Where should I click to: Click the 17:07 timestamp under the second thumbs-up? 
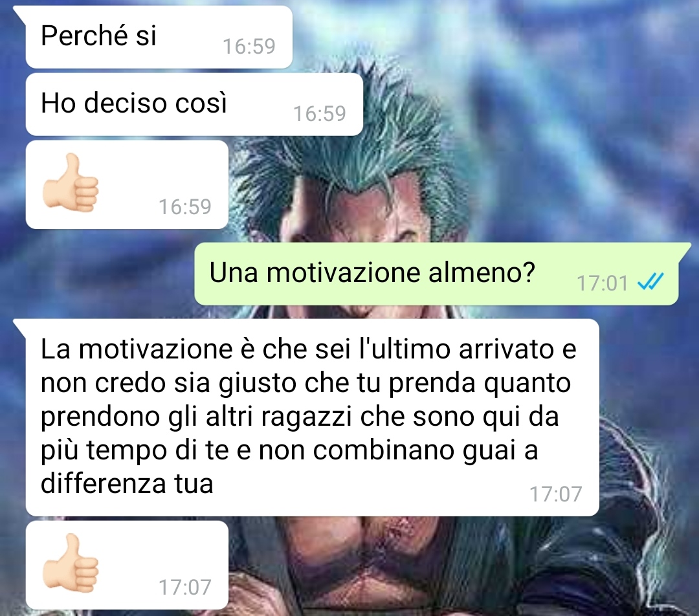click(185, 587)
